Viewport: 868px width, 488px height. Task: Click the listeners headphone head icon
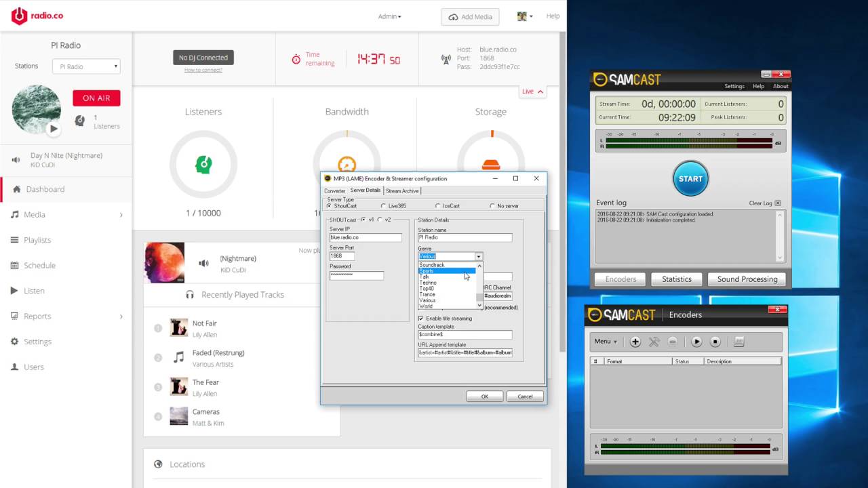coord(80,121)
